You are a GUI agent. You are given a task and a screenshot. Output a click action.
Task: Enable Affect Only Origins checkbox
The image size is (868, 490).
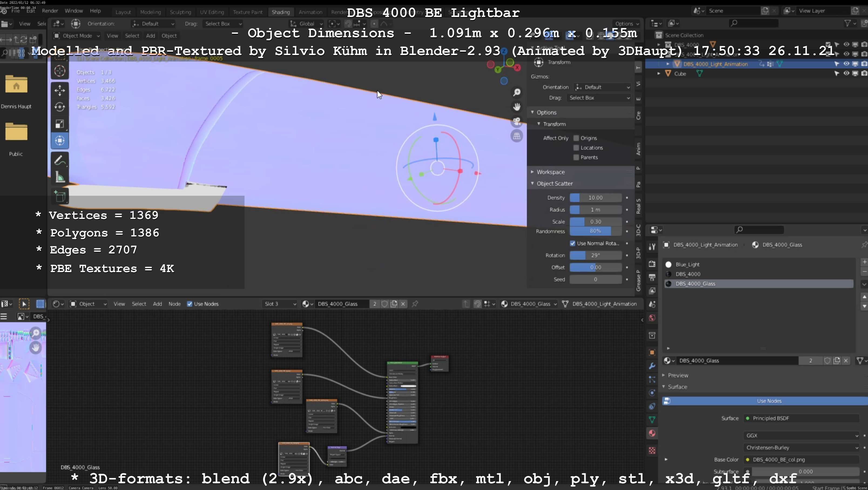(x=576, y=138)
